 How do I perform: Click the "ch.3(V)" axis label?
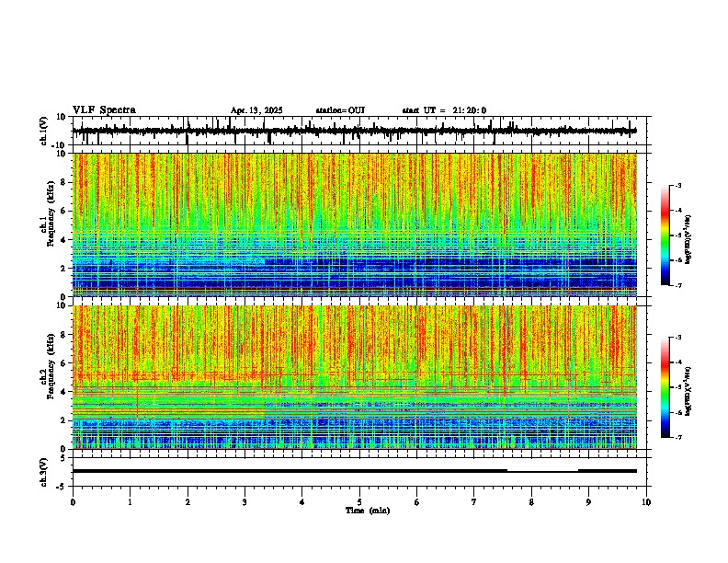coord(44,472)
